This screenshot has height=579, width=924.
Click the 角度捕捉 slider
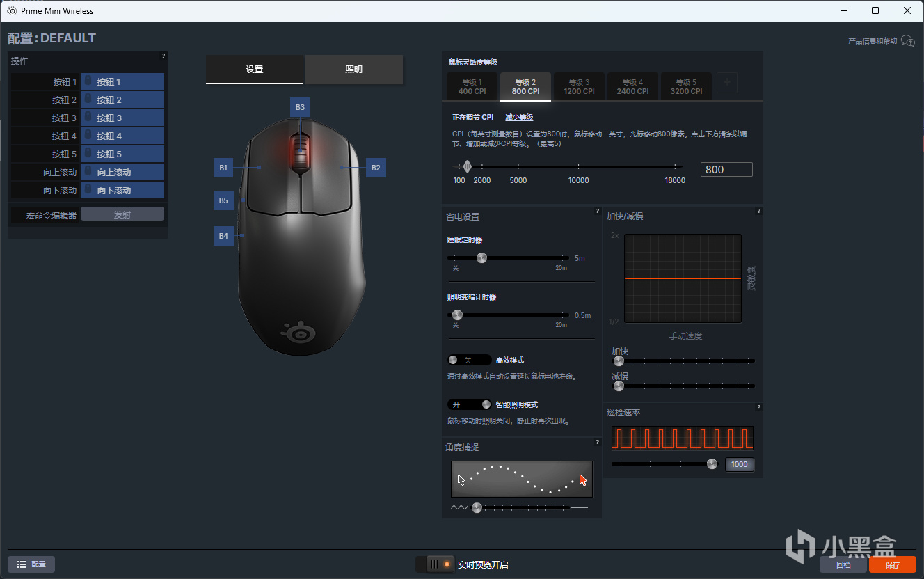[x=520, y=507]
